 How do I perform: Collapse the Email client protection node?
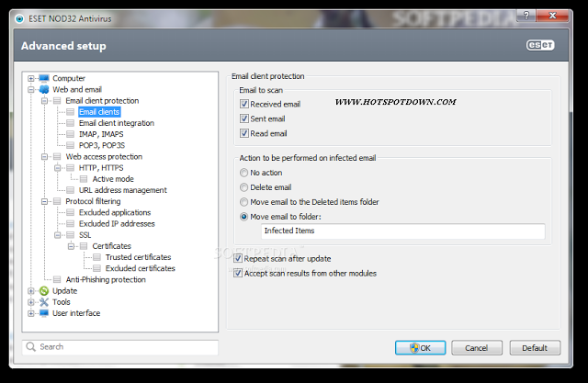click(x=44, y=101)
